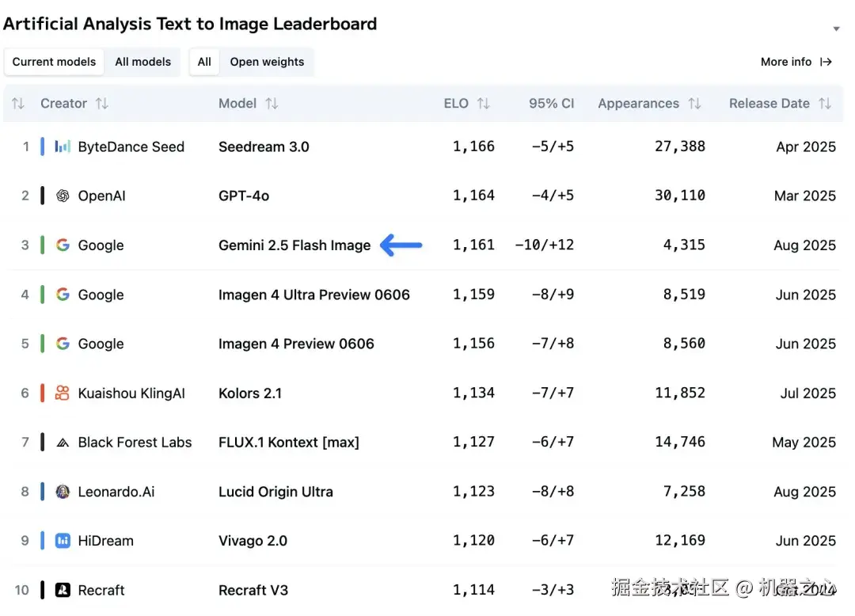
Task: Expand the leaderboard collapse arrow at top right
Action: click(836, 29)
